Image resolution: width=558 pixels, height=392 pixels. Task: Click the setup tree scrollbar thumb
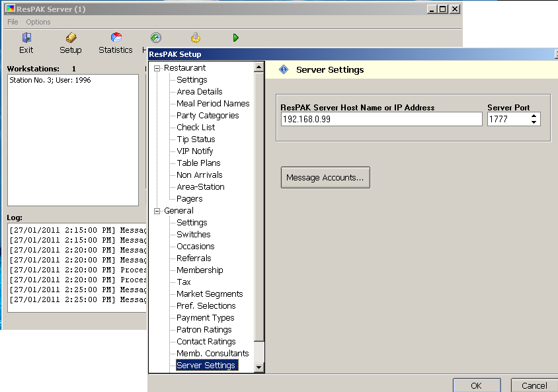coord(259,206)
